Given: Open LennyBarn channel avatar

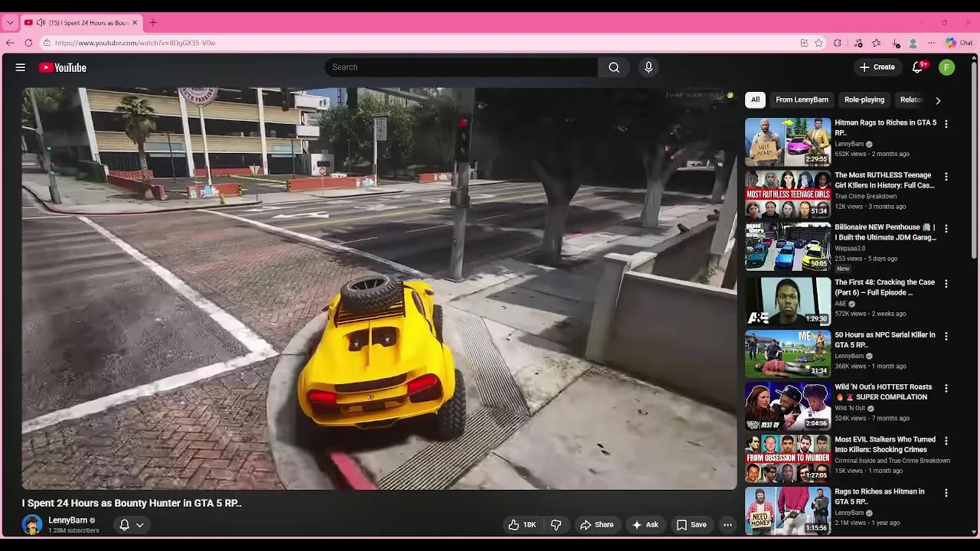Looking at the screenshot, I should 32,525.
